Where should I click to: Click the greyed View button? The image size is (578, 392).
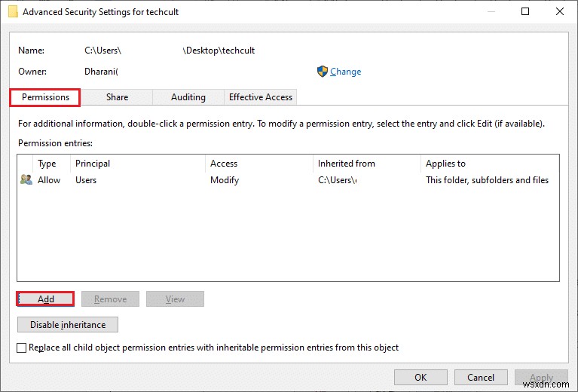tap(175, 299)
